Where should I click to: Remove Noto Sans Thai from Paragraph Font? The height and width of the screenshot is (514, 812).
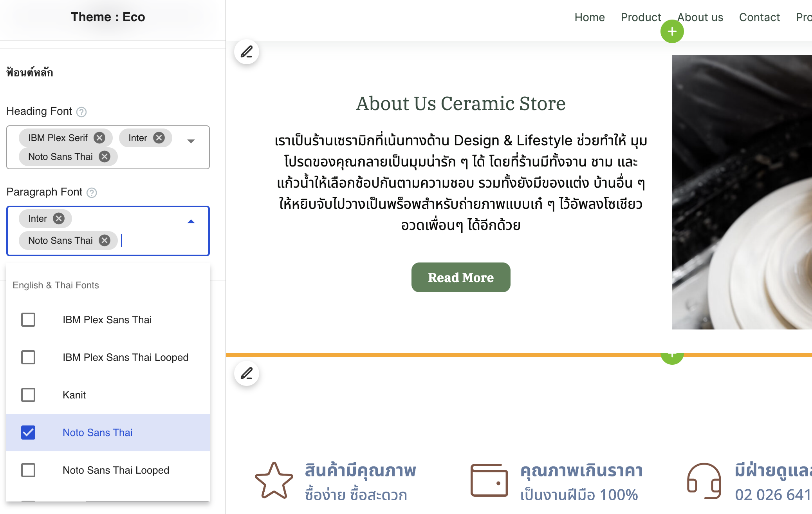coord(105,241)
